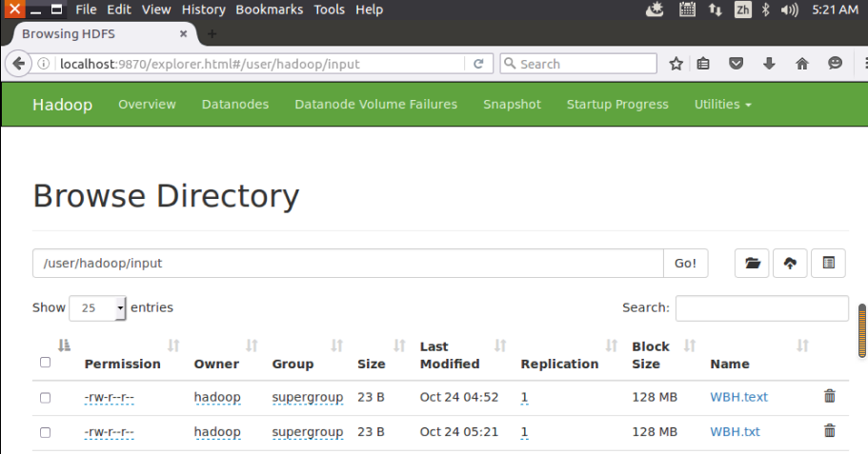
Task: Tick the checkbox for WBH.text row
Action: click(x=45, y=398)
